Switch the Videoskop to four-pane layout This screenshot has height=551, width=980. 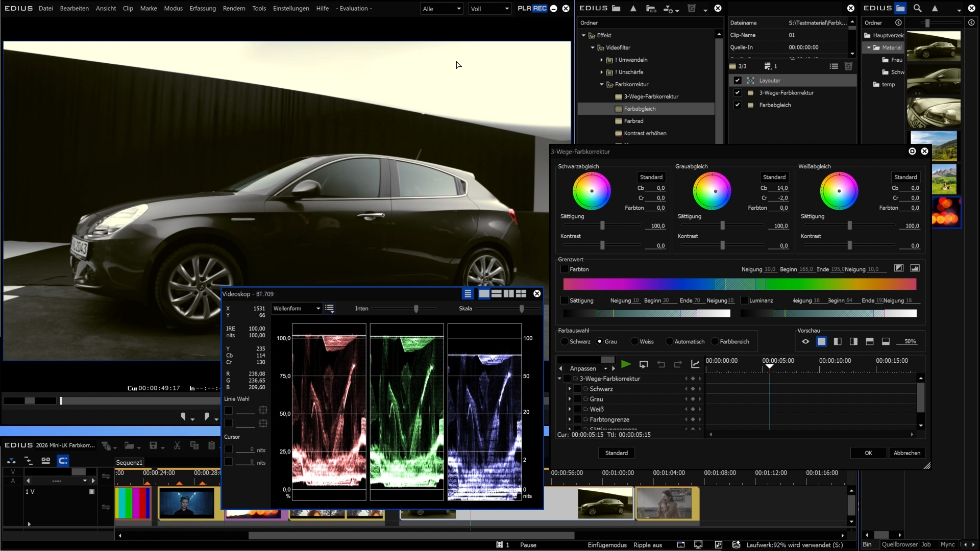521,294
